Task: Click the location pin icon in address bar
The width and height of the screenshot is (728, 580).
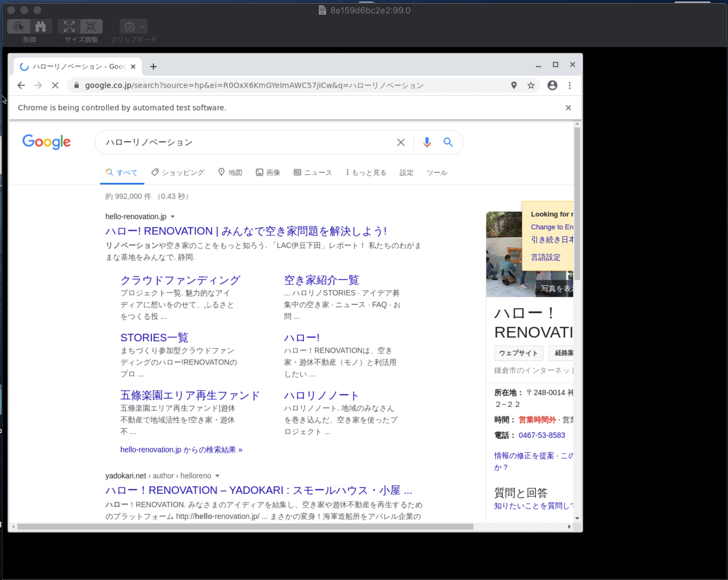Action: point(513,85)
